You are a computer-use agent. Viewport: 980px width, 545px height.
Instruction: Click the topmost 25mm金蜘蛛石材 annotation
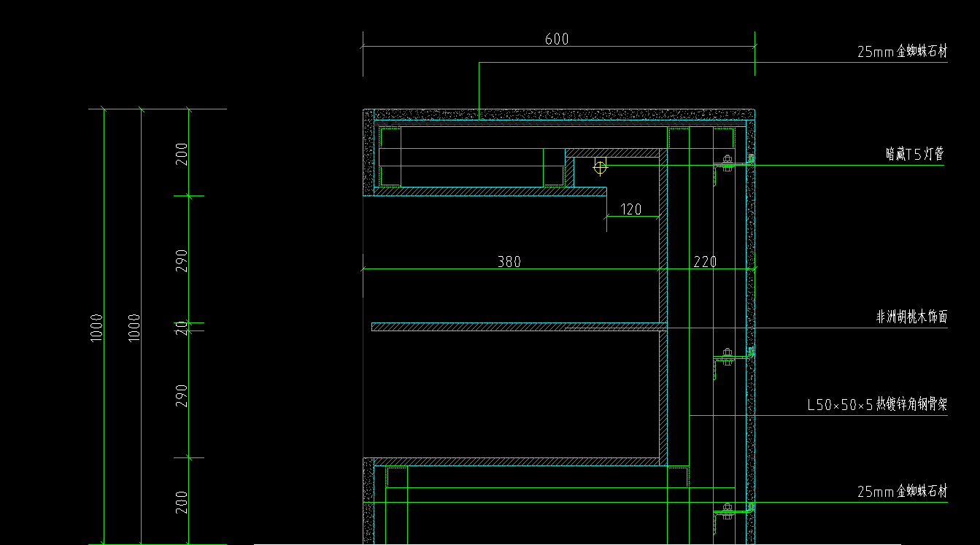[x=902, y=52]
